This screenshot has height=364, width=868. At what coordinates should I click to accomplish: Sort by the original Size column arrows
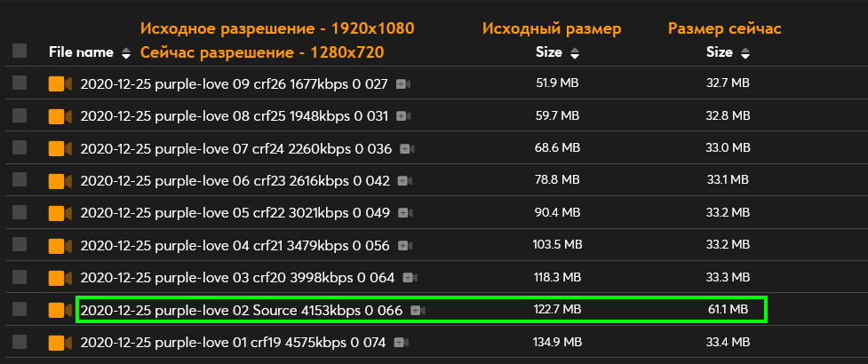pos(574,53)
